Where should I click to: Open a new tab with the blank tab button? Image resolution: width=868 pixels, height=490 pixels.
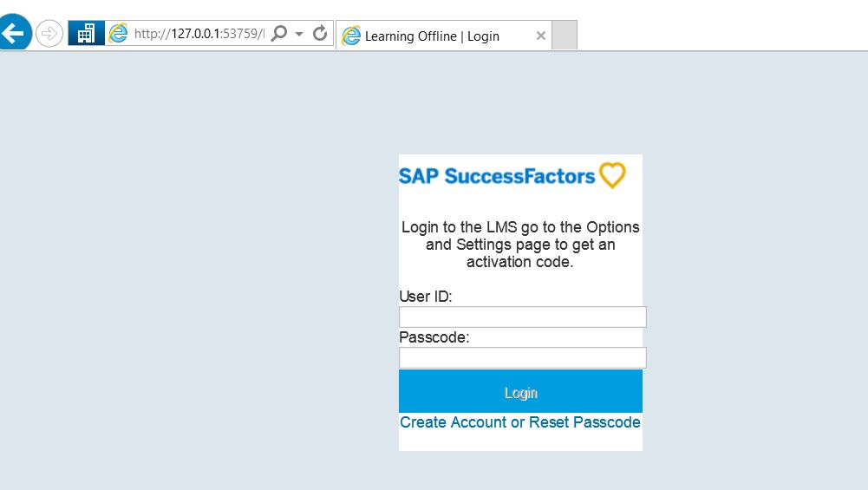[565, 36]
